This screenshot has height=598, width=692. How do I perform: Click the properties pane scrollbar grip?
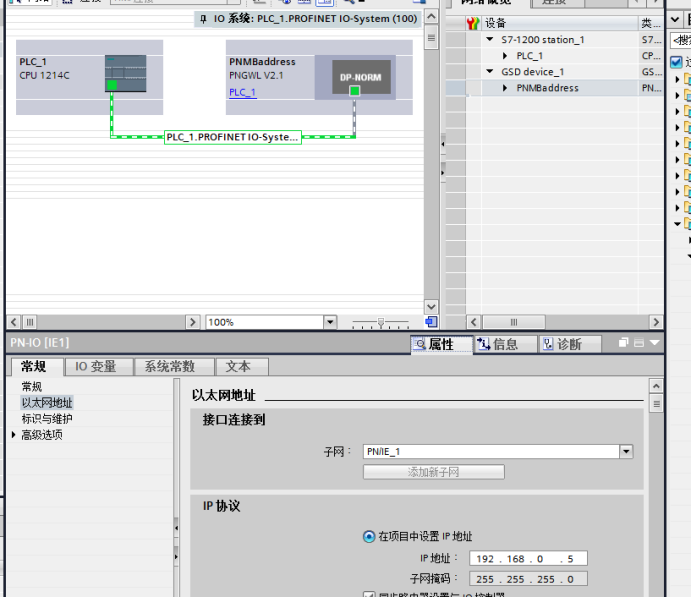pyautogui.click(x=656, y=404)
